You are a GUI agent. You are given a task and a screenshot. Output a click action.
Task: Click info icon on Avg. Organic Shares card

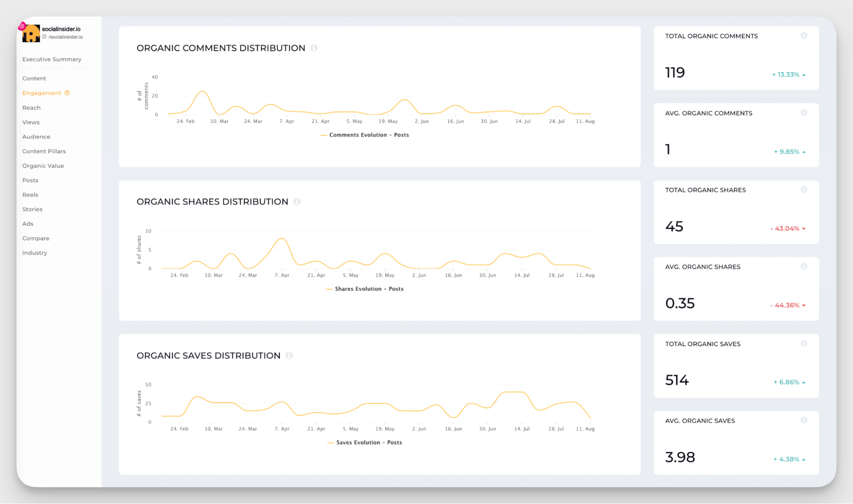[x=804, y=267]
